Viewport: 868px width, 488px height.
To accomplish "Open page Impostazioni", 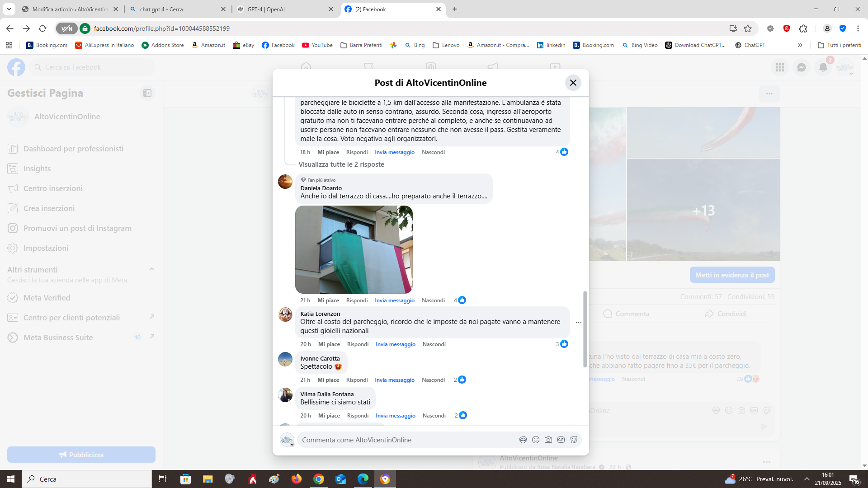I will tap(81, 248).
